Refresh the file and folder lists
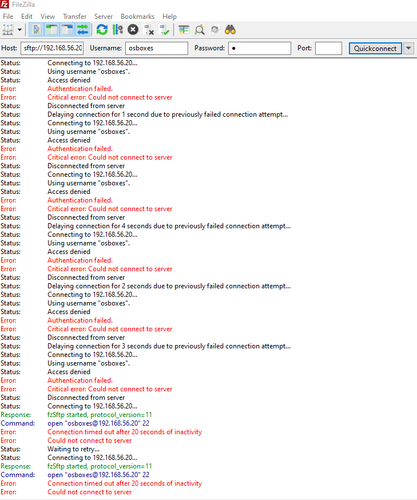 (x=102, y=30)
